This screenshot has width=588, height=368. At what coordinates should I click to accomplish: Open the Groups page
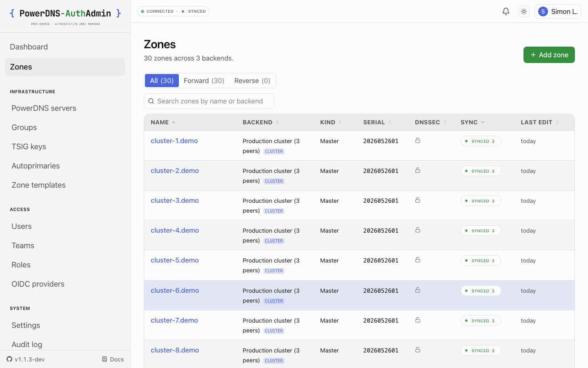[65, 128]
